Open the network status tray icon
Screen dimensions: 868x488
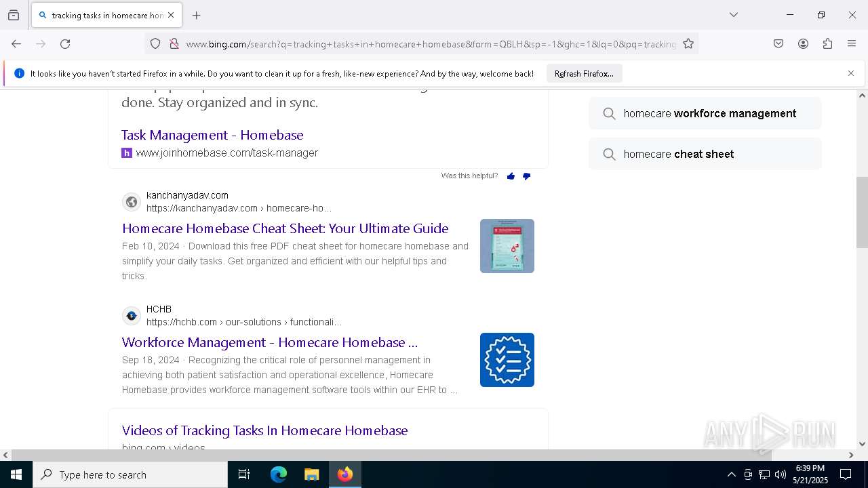[x=764, y=474]
